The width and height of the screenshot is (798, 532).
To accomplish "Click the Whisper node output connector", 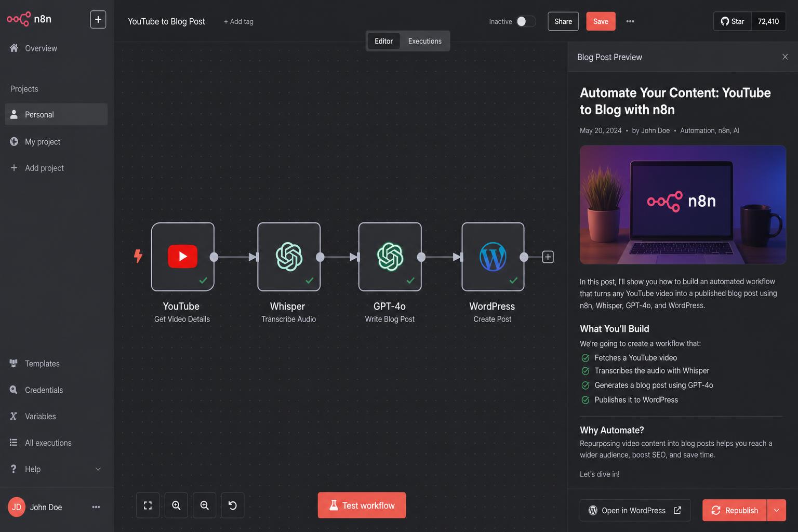I will [320, 257].
